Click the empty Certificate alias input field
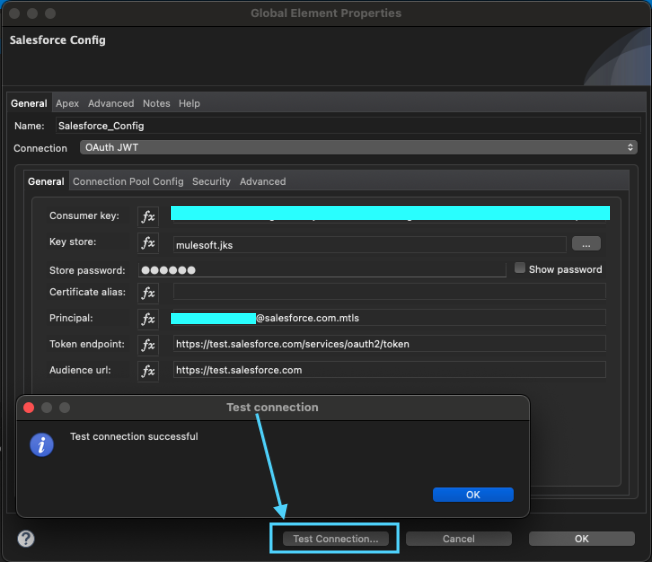 [x=389, y=293]
